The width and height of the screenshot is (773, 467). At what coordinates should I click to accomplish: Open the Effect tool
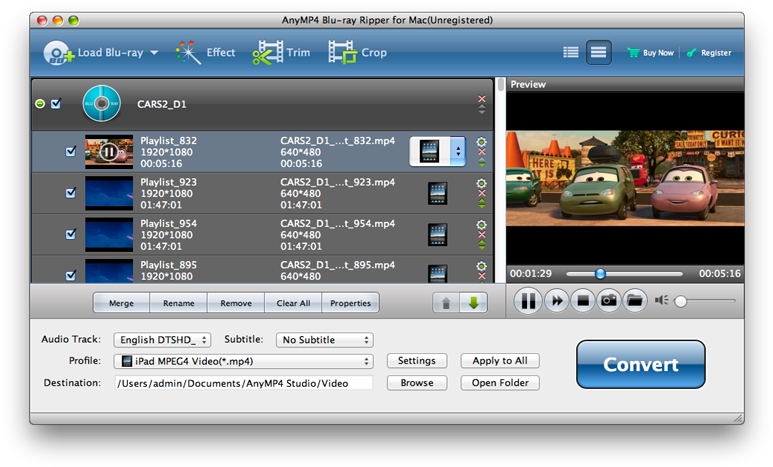click(206, 53)
